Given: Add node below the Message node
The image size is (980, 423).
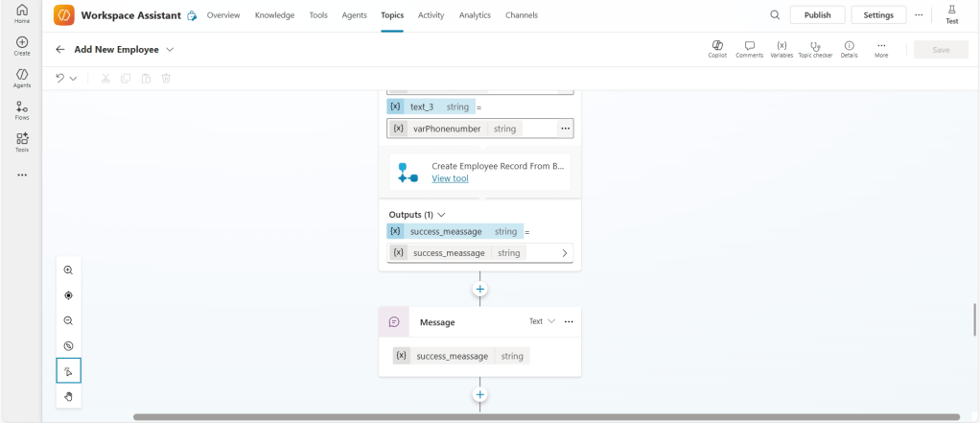Looking at the screenshot, I should pos(480,394).
